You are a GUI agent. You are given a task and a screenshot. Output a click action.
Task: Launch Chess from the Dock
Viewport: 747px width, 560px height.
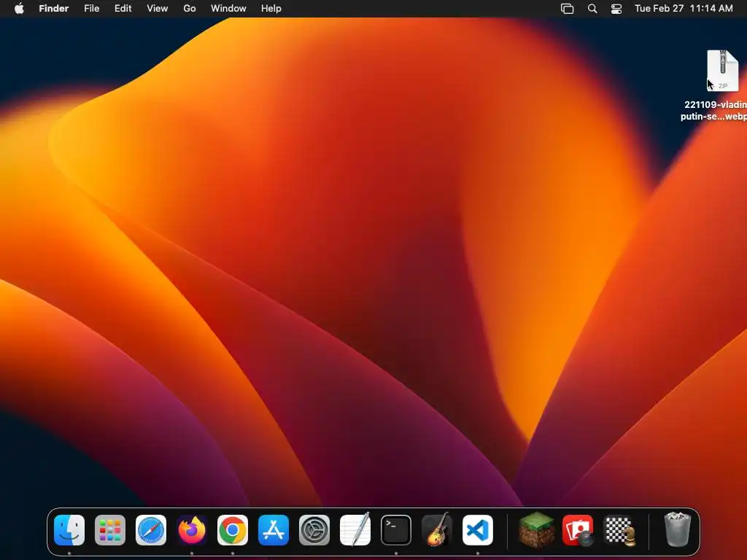619,530
